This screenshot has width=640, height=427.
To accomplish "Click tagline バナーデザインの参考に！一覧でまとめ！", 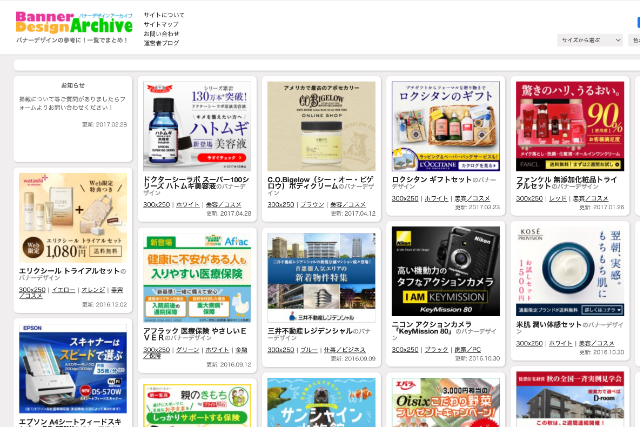I will pyautogui.click(x=72, y=40).
